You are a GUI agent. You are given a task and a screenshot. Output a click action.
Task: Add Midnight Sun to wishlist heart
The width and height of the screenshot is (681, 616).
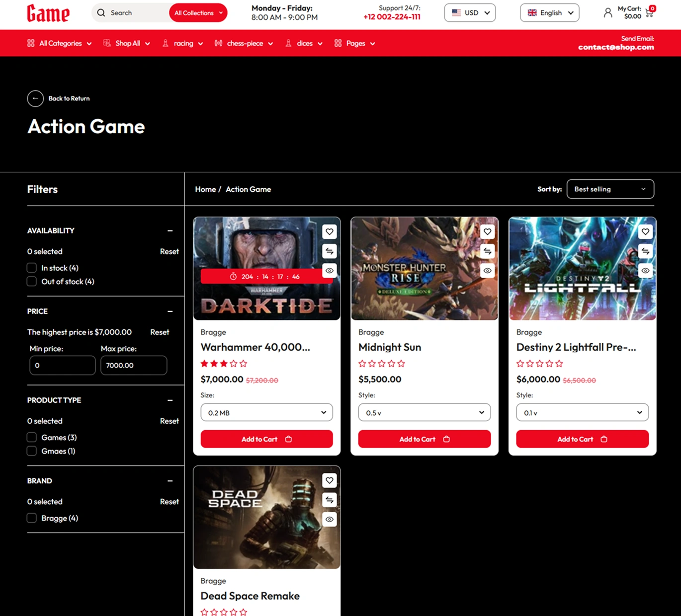[x=488, y=231]
